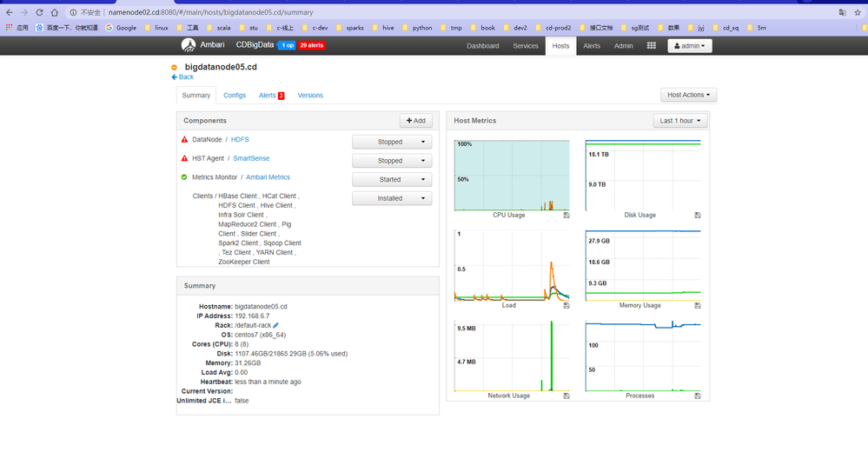
Task: Expand Metrics Monitor Started dropdown
Action: tap(392, 179)
